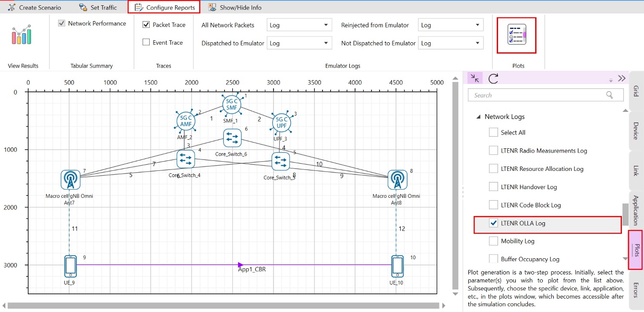The height and width of the screenshot is (312, 644).
Task: Open the Application side tab
Action: click(x=635, y=210)
